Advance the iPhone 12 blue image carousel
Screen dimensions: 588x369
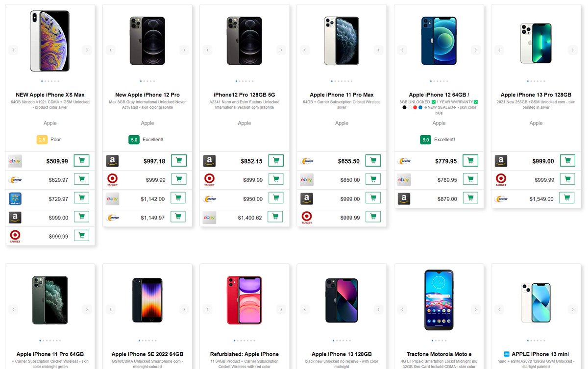[x=475, y=49]
